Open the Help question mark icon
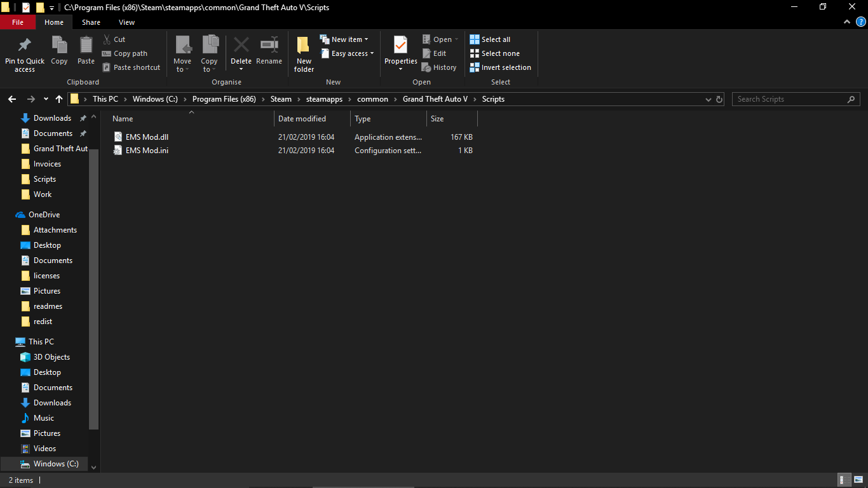Viewport: 868px width, 488px height. pos(860,22)
